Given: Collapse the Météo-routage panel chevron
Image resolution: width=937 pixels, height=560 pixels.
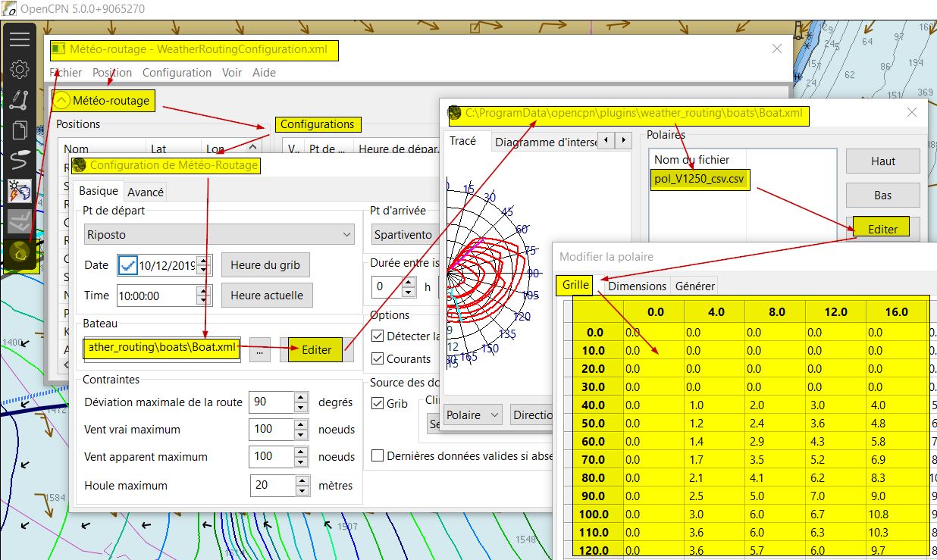Looking at the screenshot, I should 62,101.
